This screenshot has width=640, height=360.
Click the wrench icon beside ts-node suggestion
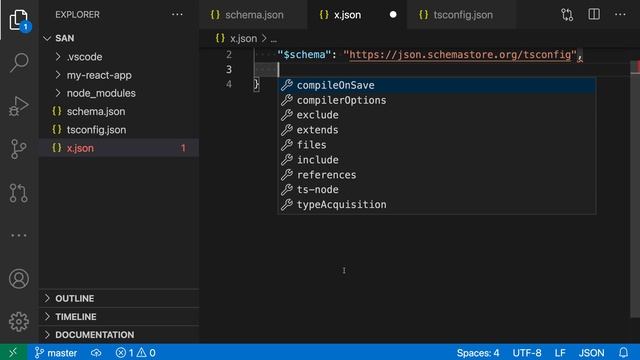click(x=287, y=189)
